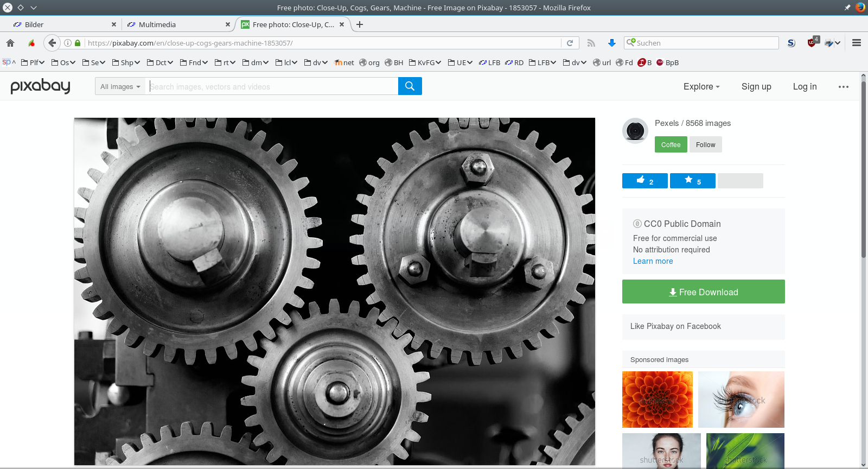Open the orange flower sponsored thumbnail
Screen dimensions: 868x469
click(x=658, y=400)
